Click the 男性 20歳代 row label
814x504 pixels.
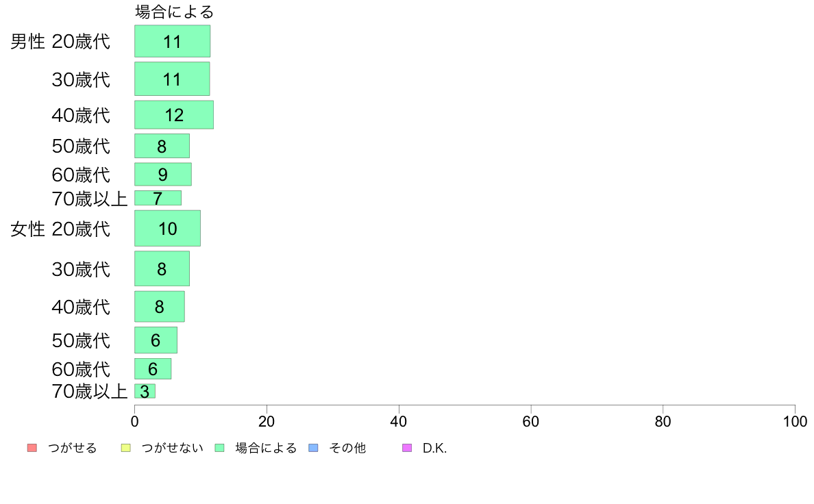tap(60, 42)
